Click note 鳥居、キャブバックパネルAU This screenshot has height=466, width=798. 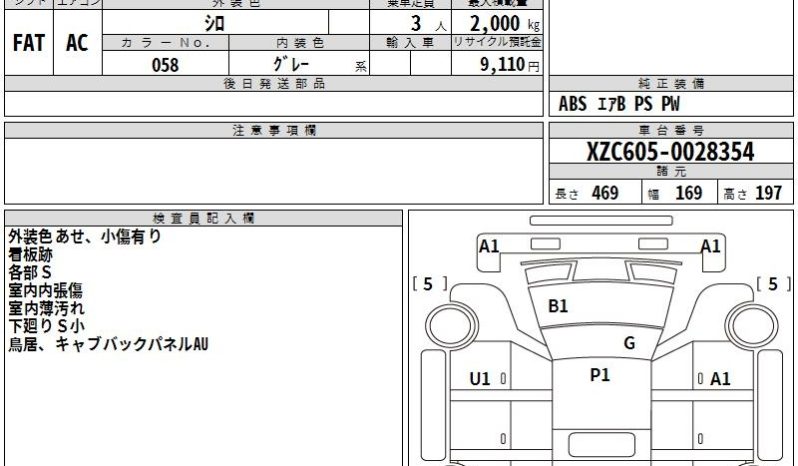click(x=108, y=344)
